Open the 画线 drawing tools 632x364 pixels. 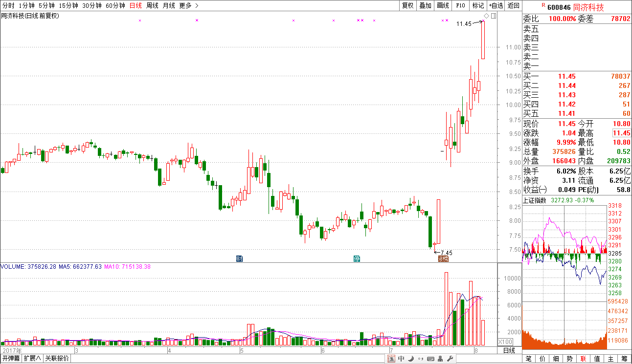point(443,5)
